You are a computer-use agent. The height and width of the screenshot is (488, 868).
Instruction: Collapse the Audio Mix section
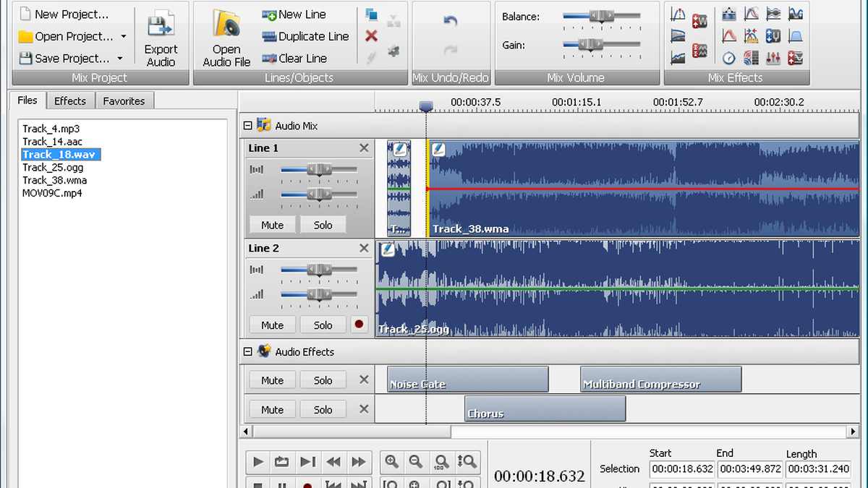point(247,124)
